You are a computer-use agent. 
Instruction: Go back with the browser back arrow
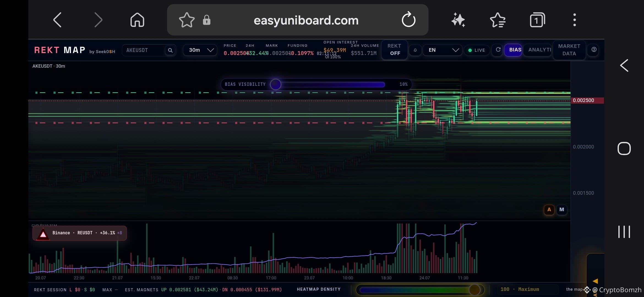click(x=58, y=20)
